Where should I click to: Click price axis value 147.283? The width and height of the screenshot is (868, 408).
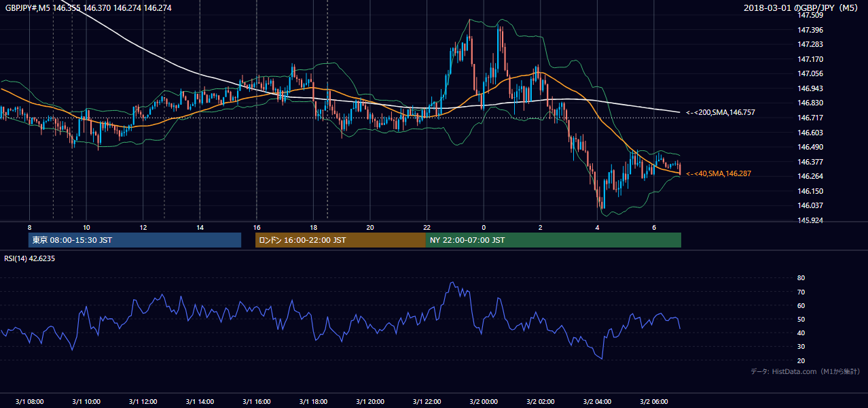(810, 44)
